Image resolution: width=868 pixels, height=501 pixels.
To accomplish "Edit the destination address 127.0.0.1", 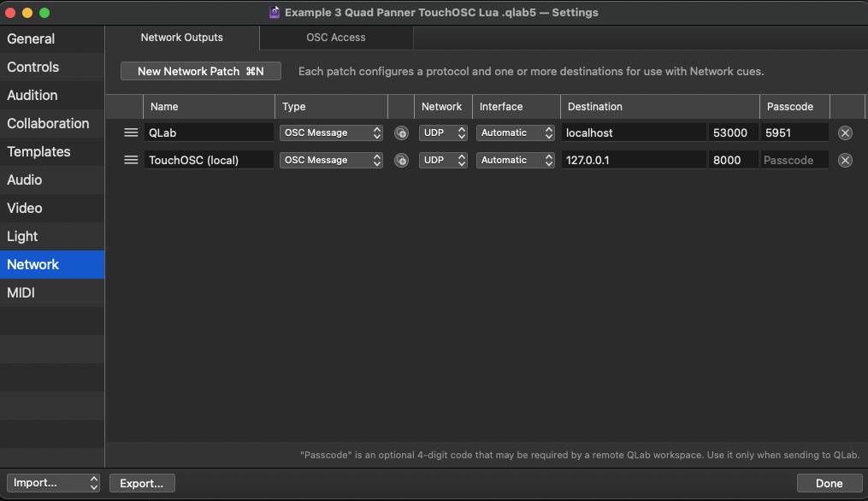I will [x=633, y=160].
